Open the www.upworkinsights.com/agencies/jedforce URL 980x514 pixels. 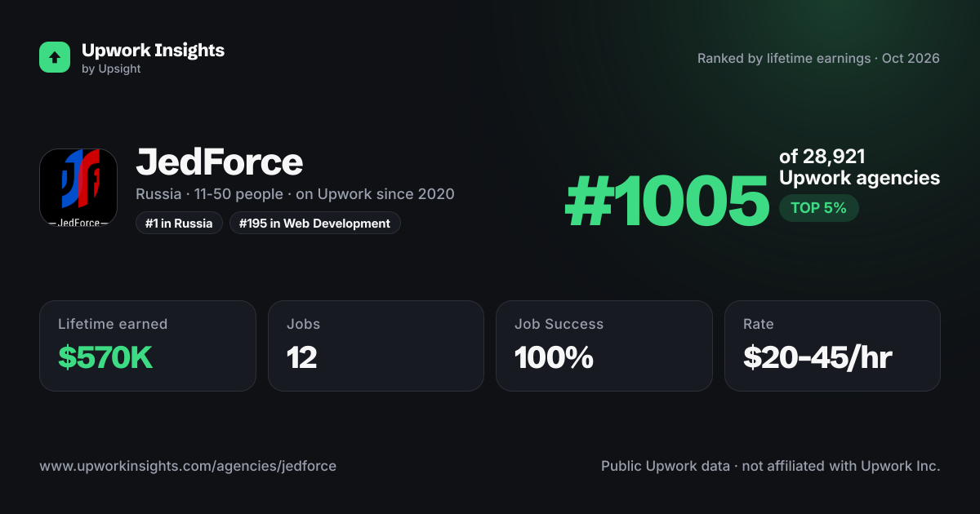point(188,466)
